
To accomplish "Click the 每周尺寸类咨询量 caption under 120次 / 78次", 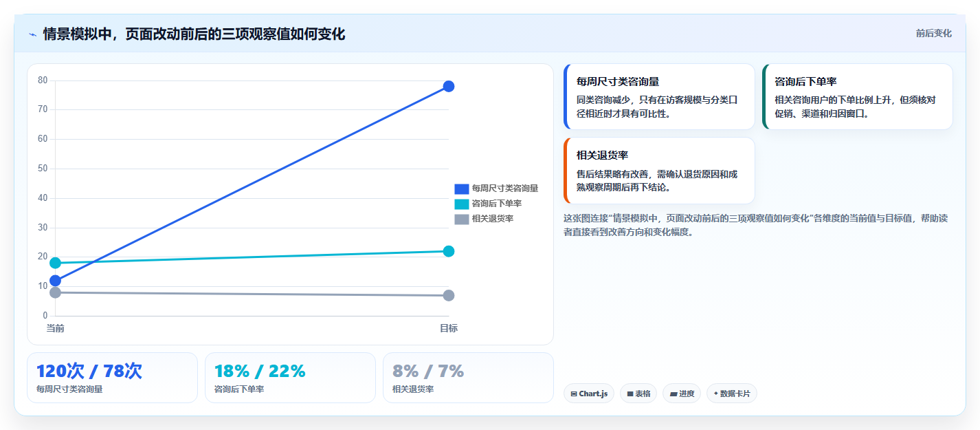I will coord(69,389).
